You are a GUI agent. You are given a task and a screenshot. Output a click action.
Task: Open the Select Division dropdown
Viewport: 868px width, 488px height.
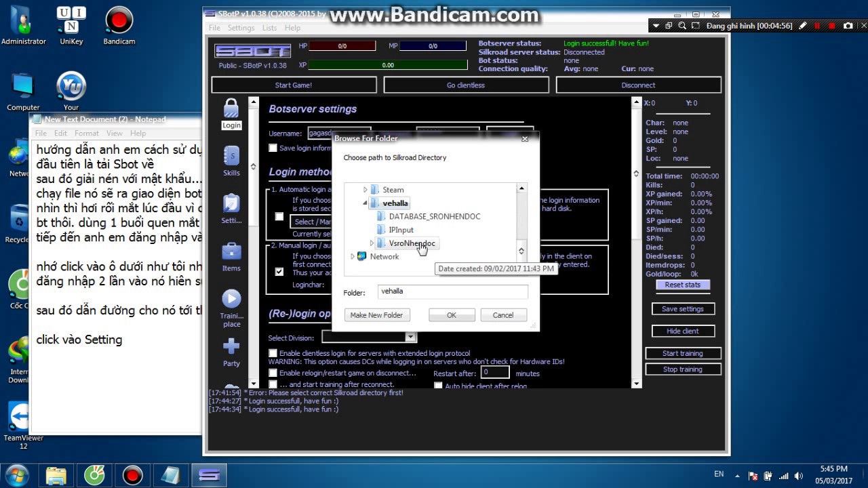410,337
